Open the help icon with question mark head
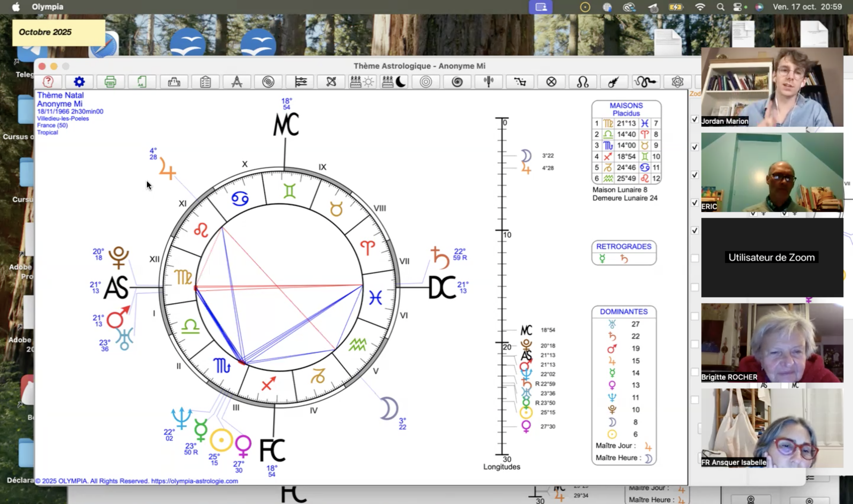 coord(48,82)
